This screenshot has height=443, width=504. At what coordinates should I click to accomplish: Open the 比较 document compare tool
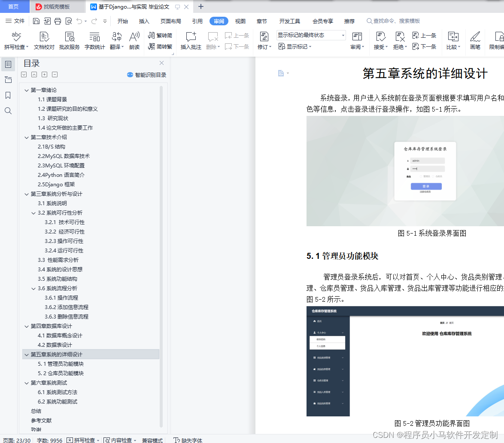pyautogui.click(x=454, y=40)
